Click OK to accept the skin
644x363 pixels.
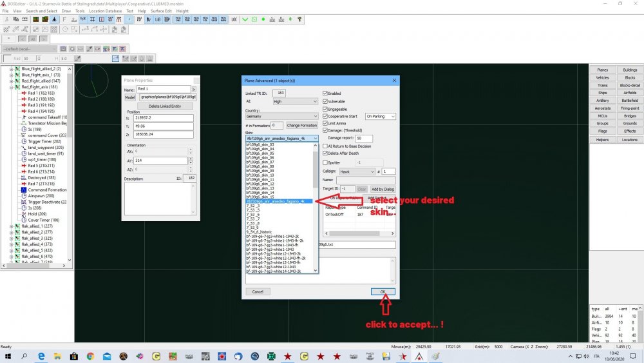(x=383, y=291)
